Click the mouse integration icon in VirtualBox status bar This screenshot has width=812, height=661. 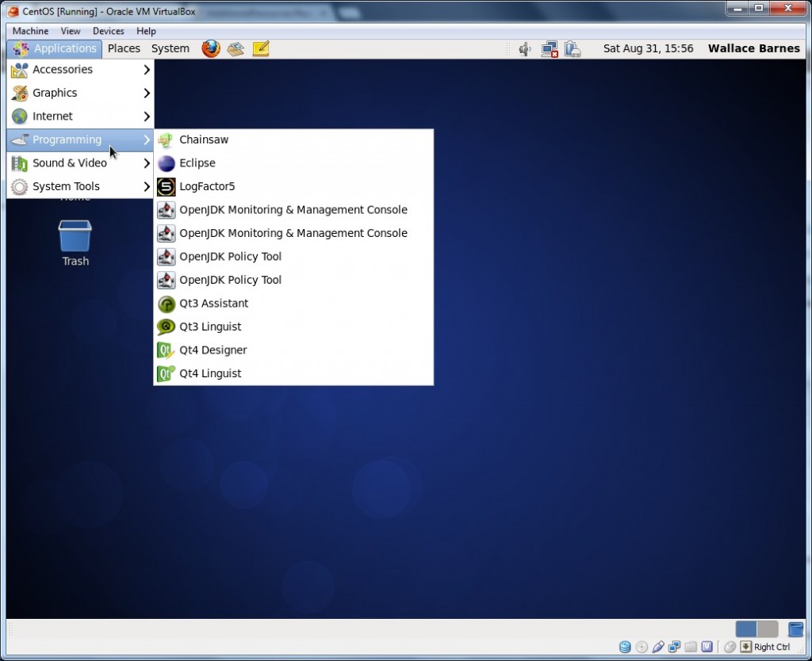[x=730, y=646]
